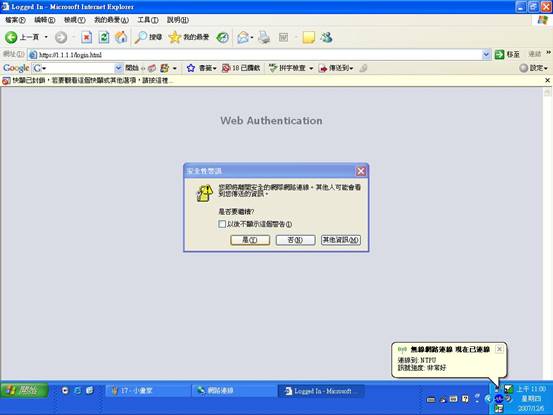This screenshot has height=415, width=553.
Task: Click Google toolbar bookmarks star icon
Action: (x=191, y=68)
